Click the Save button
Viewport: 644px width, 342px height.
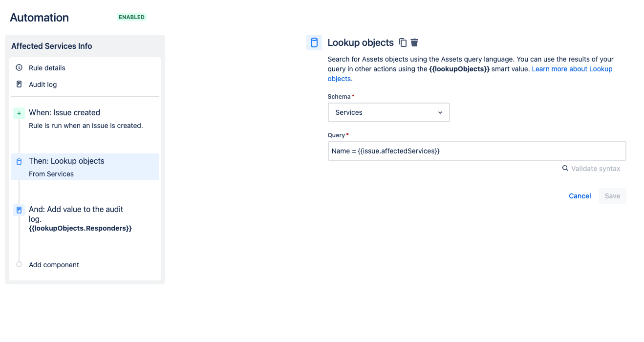[x=612, y=196]
